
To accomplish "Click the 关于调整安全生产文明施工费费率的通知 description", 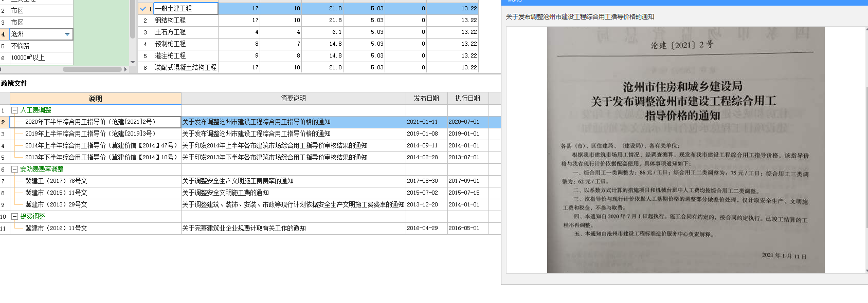I will point(238,181).
